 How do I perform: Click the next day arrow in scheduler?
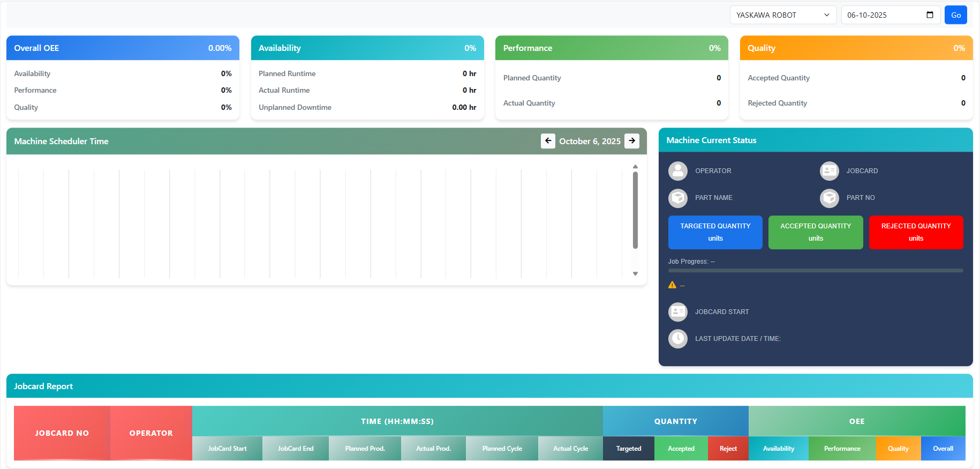(632, 141)
